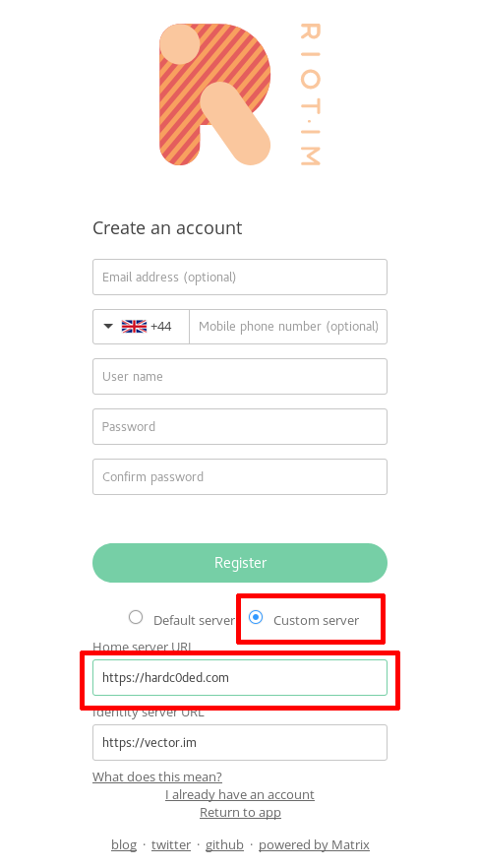Click the Home server URL field

(240, 677)
